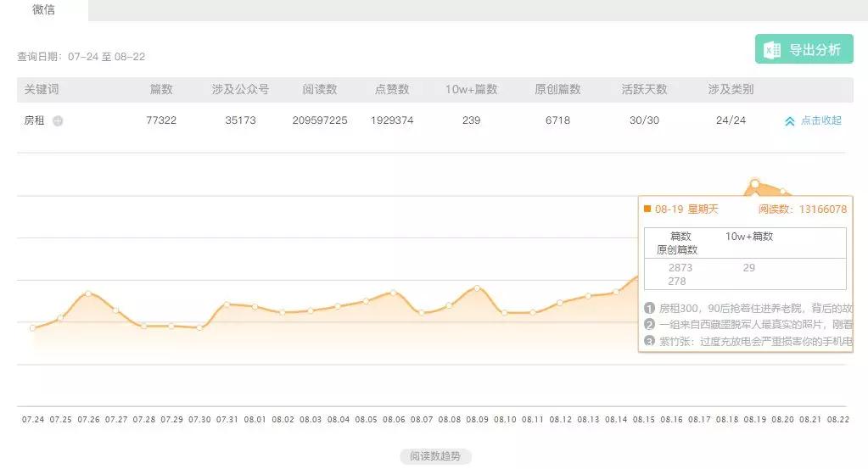The height and width of the screenshot is (469, 868).
Task: Click the 阅读数 column header
Action: pos(319,89)
